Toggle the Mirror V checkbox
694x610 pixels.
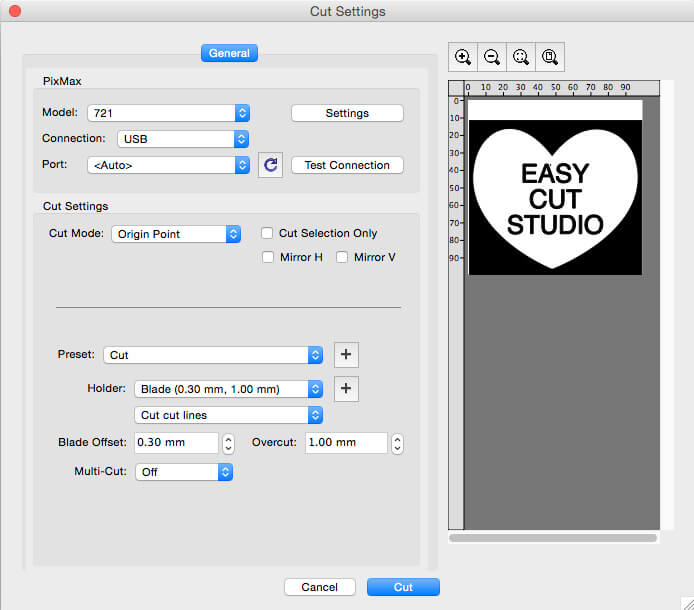342,257
